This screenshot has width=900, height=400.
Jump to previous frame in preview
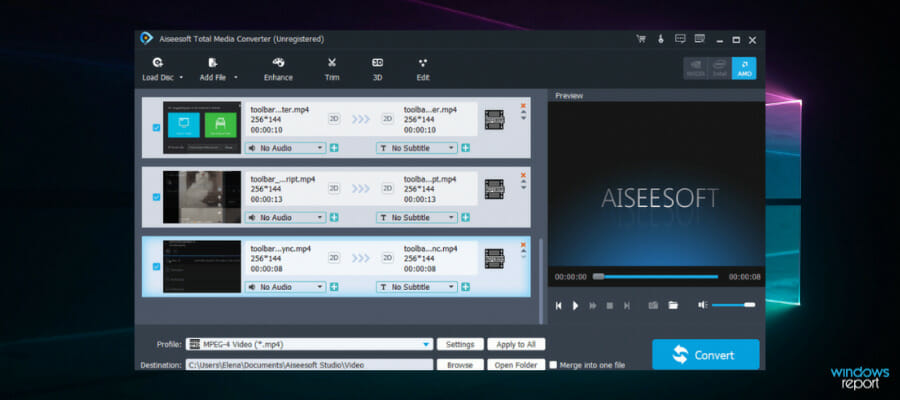tap(558, 306)
